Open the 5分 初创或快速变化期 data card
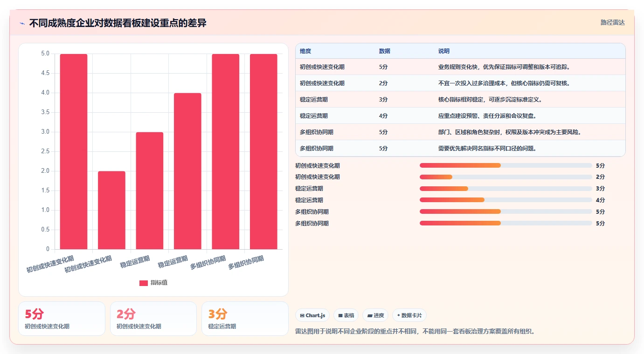This screenshot has height=354, width=644. tap(62, 319)
